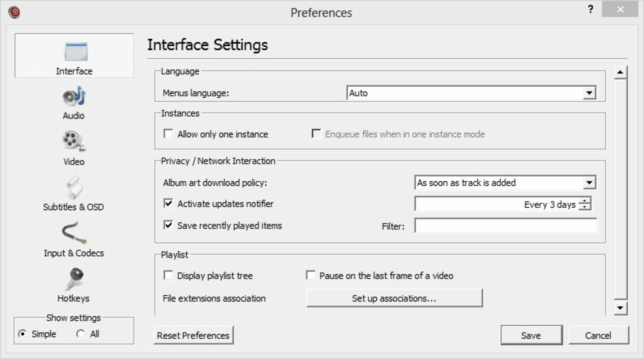
Task: Uncheck Activate updates notifier
Action: [x=168, y=203]
